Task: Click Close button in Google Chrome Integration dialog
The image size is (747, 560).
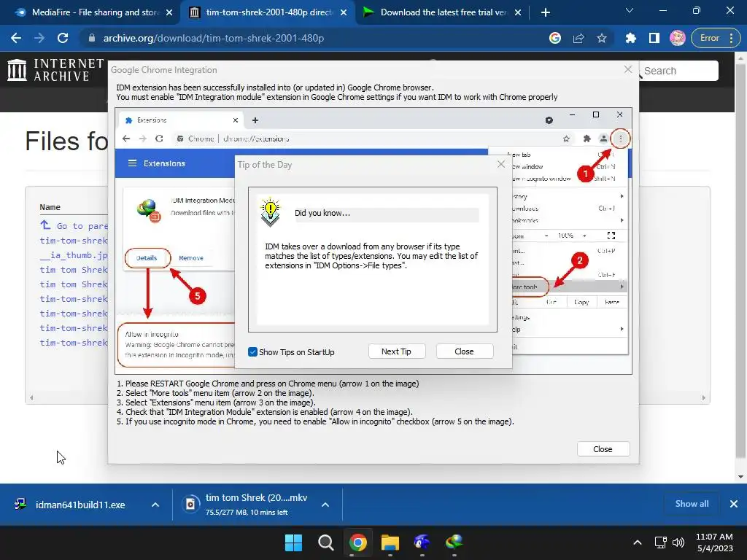Action: (x=603, y=449)
